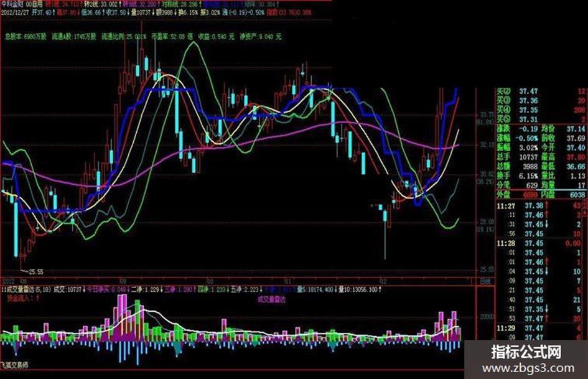Screen dimensions: 588x379
Task: Click the 买④ bid row priced 37.35
Action: tap(541, 110)
